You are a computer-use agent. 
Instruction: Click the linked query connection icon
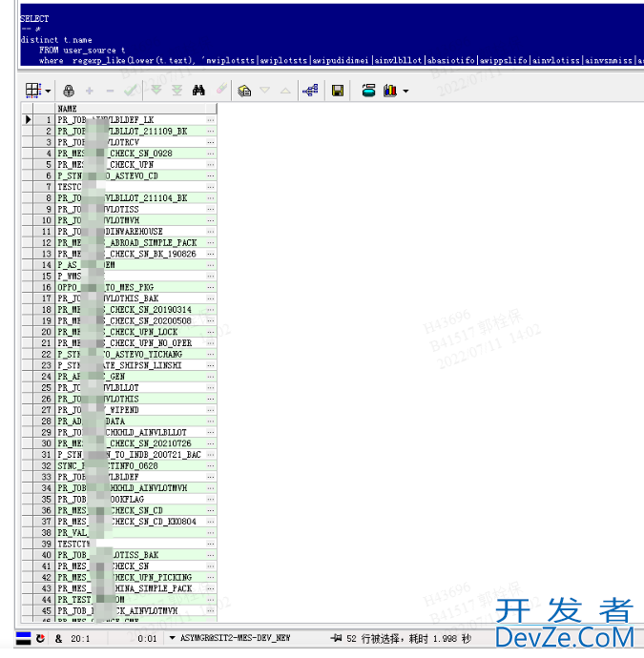pyautogui.click(x=310, y=91)
